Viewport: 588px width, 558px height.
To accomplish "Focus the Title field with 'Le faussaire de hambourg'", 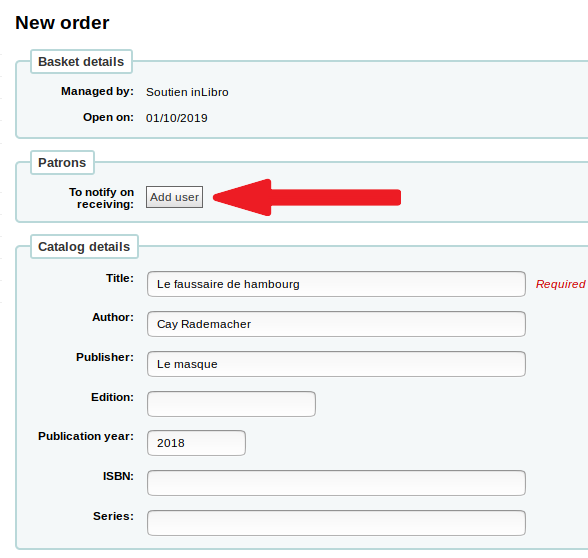I will [x=336, y=284].
